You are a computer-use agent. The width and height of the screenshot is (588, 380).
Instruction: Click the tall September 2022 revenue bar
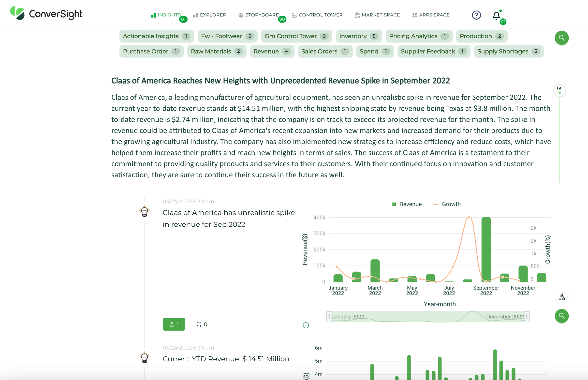point(486,249)
